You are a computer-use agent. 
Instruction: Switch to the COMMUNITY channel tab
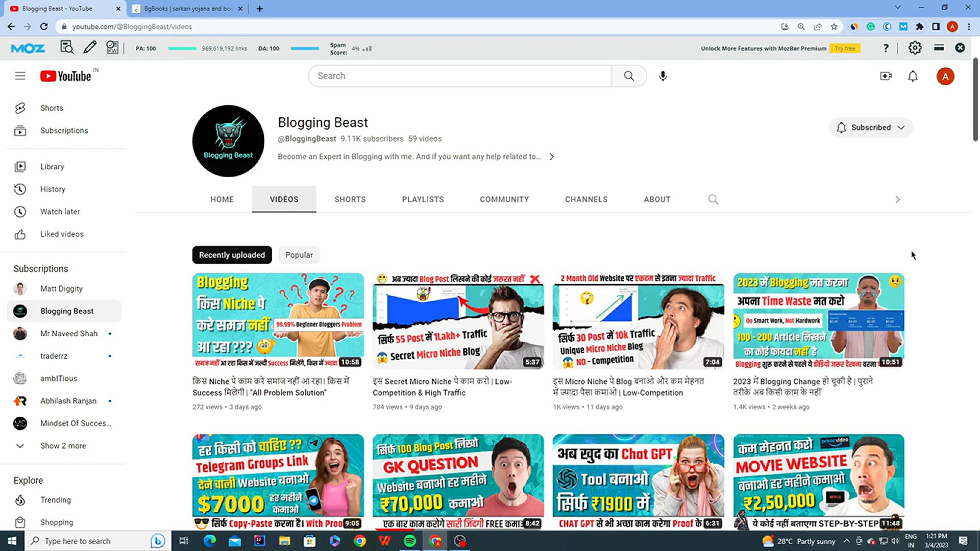pyautogui.click(x=504, y=199)
